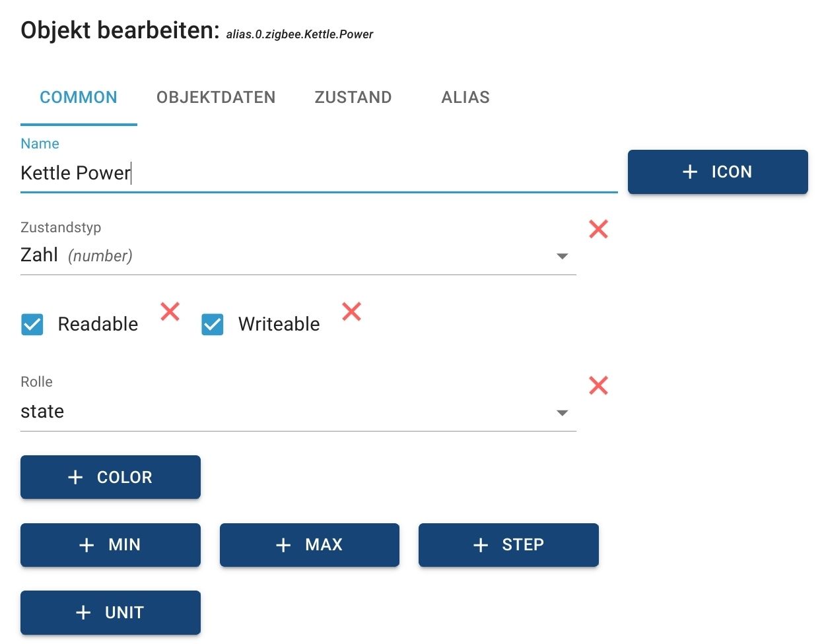
Task: Add a COLOR property
Action: pyautogui.click(x=110, y=477)
